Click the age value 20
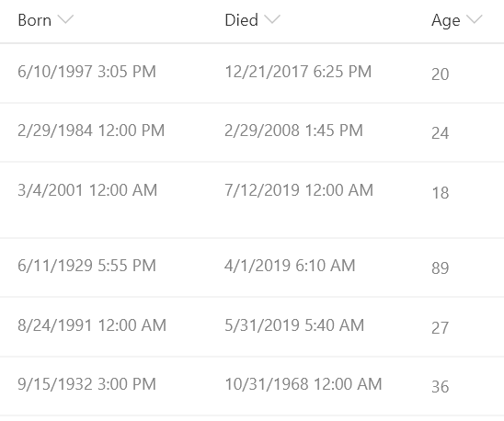The width and height of the screenshot is (504, 421). tap(440, 74)
